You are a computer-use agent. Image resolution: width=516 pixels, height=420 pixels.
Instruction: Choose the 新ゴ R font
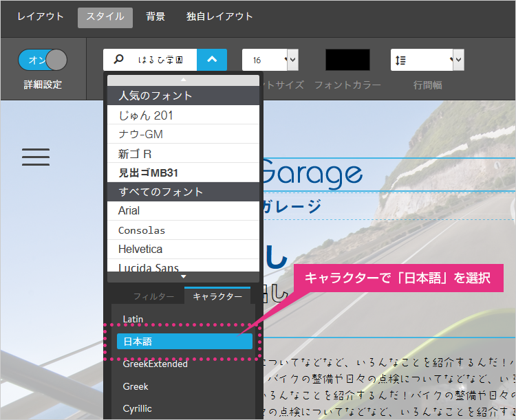coord(183,153)
